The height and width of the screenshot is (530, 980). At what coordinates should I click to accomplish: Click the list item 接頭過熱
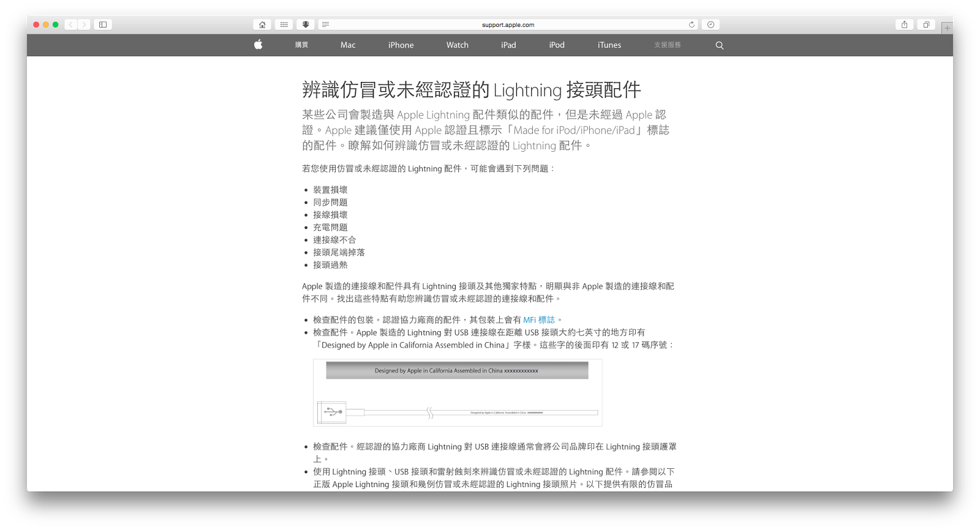(330, 265)
